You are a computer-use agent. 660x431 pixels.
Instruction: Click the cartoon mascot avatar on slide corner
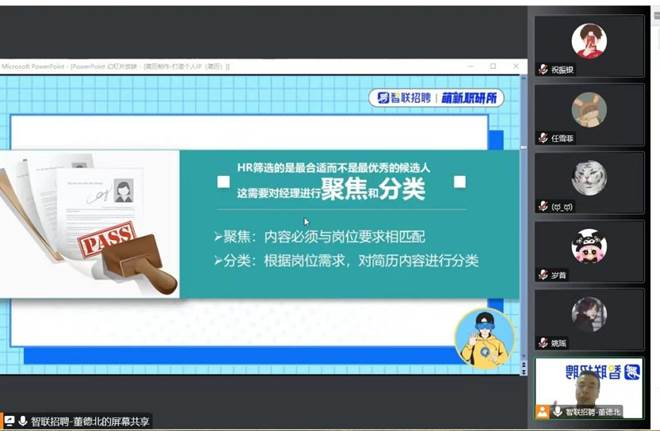484,336
